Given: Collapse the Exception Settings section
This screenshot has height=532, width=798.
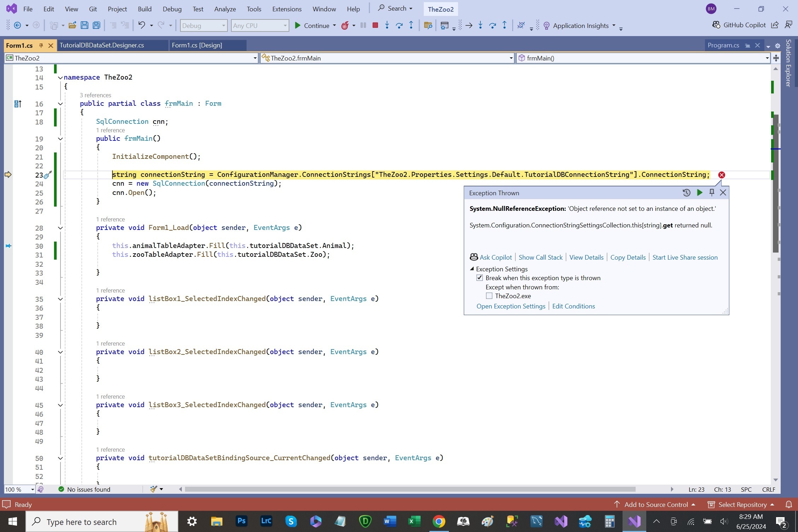Looking at the screenshot, I should pyautogui.click(x=472, y=269).
